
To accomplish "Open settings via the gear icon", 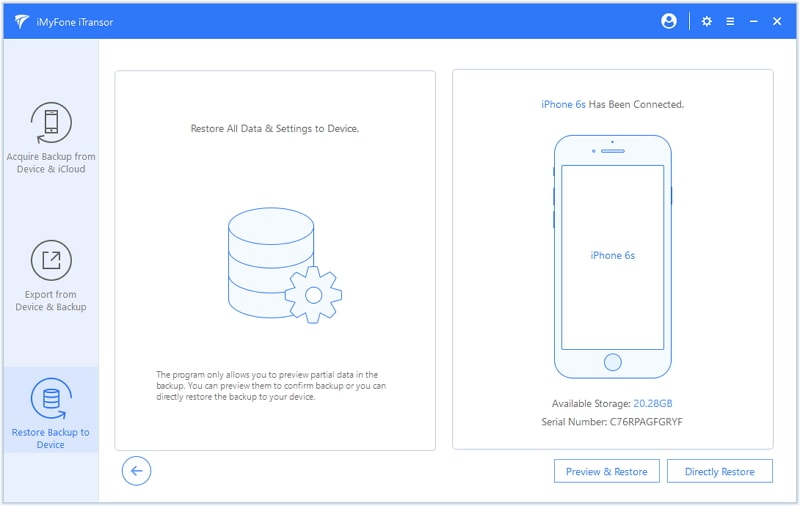I will [707, 21].
